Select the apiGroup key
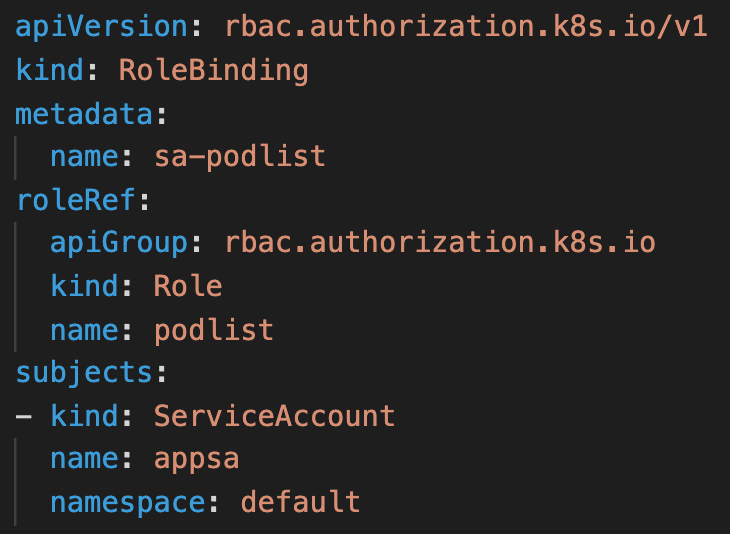The image size is (730, 534). (x=118, y=243)
